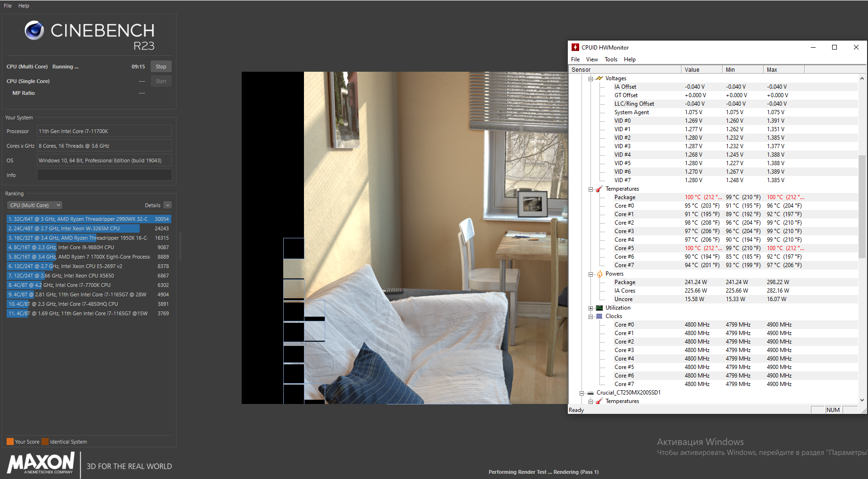Collapse the Powers tree node
Viewport: 868px width, 479px height.
(x=590, y=274)
